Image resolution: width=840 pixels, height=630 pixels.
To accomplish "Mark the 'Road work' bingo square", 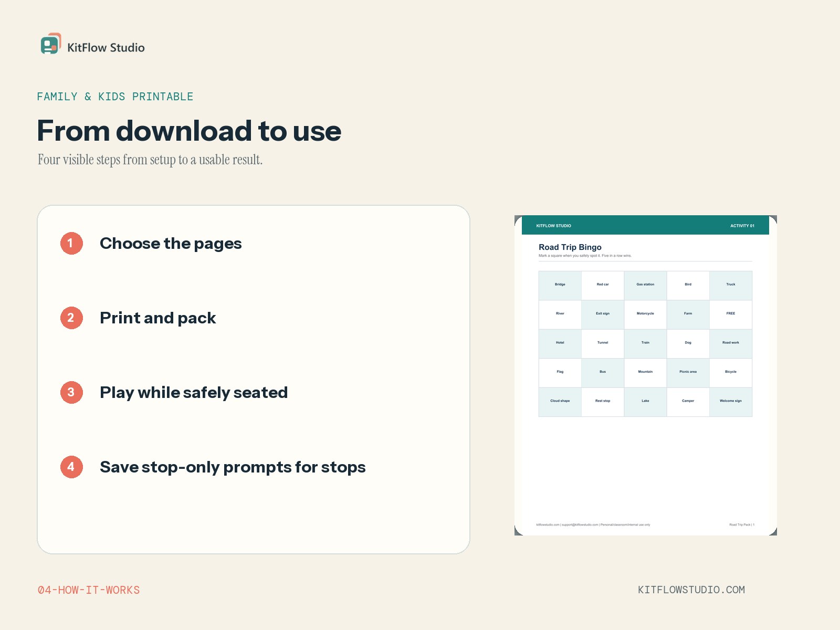I will (x=731, y=344).
